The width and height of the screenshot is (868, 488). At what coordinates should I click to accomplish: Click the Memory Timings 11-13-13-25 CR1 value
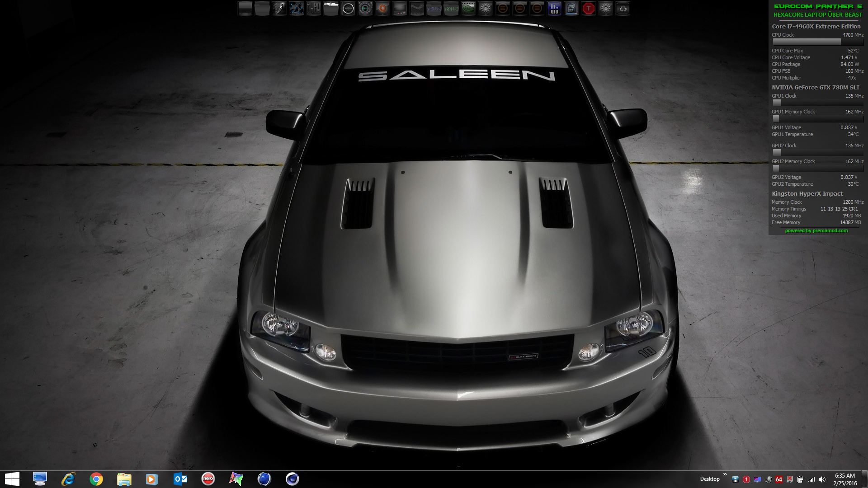[x=839, y=209]
